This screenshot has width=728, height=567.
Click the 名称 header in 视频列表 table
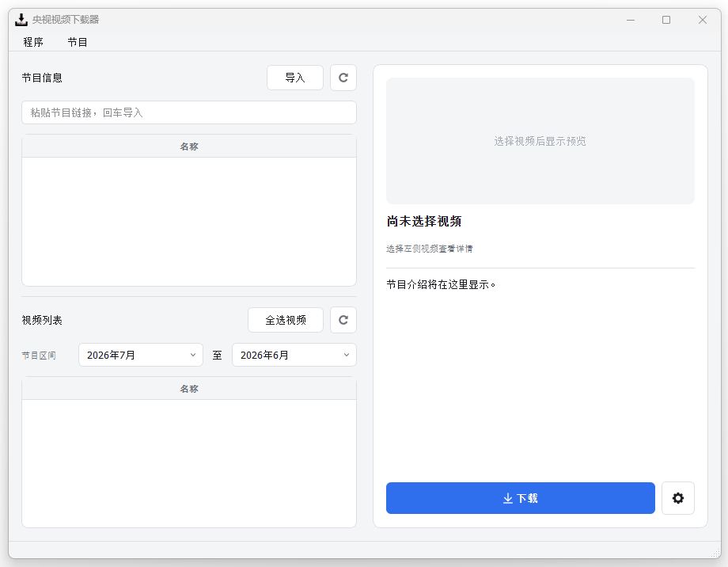click(x=189, y=389)
